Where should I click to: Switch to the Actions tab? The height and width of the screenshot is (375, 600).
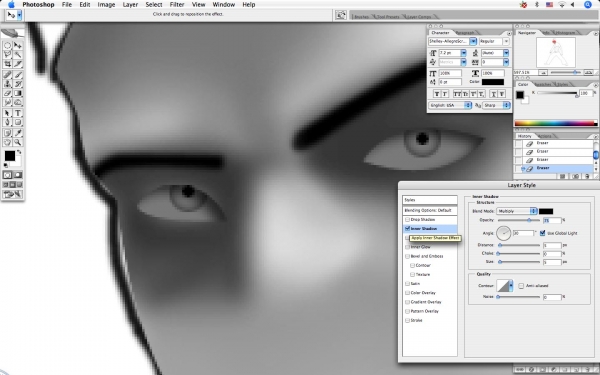point(545,136)
